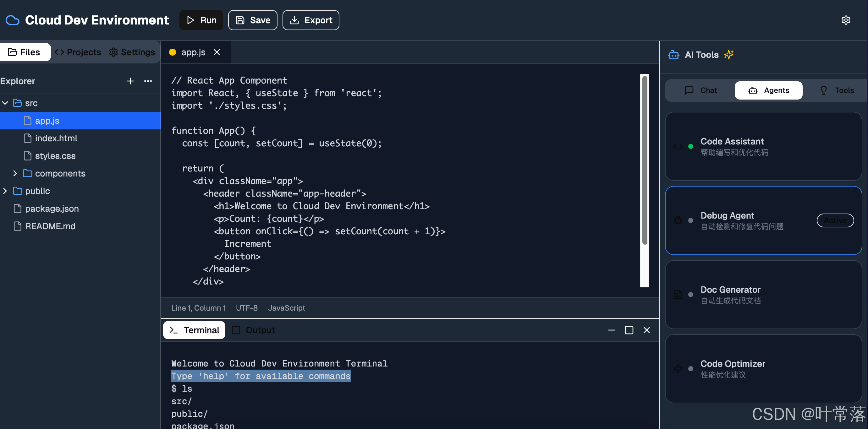The image size is (868, 429).
Task: Click the Active badge on Debug Agent
Action: [835, 220]
